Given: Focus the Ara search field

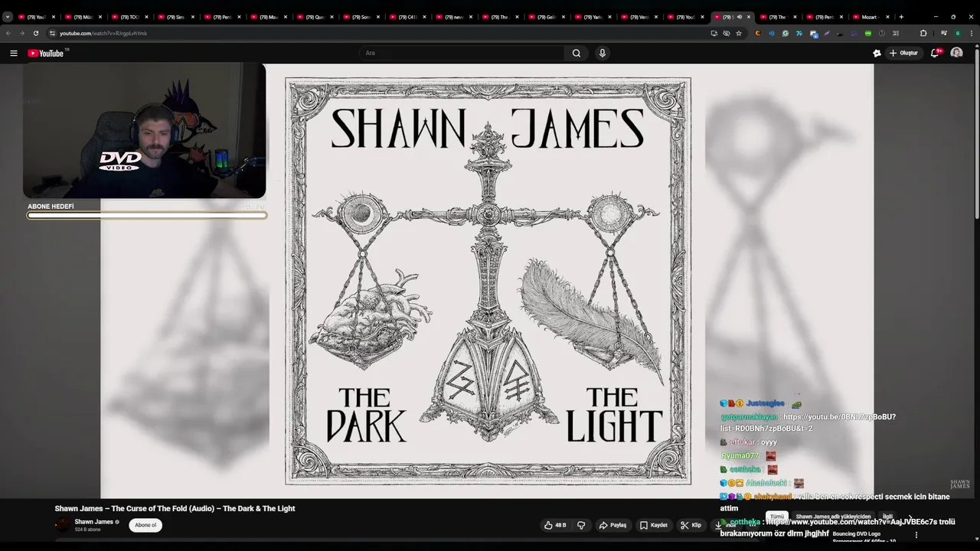Looking at the screenshot, I should (462, 53).
